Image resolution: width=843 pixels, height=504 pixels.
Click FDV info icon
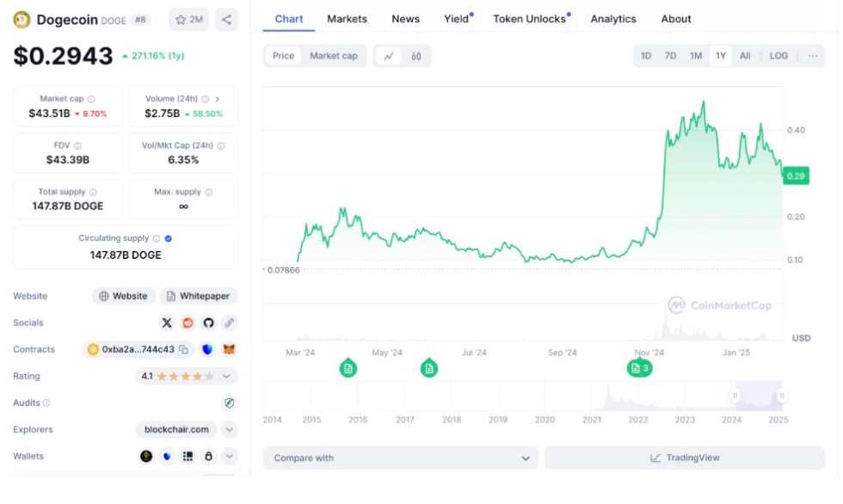77,145
